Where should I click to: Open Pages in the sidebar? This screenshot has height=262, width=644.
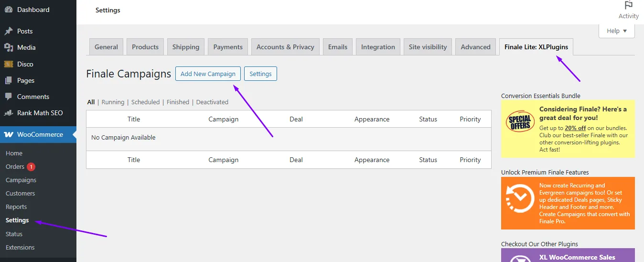(38, 80)
